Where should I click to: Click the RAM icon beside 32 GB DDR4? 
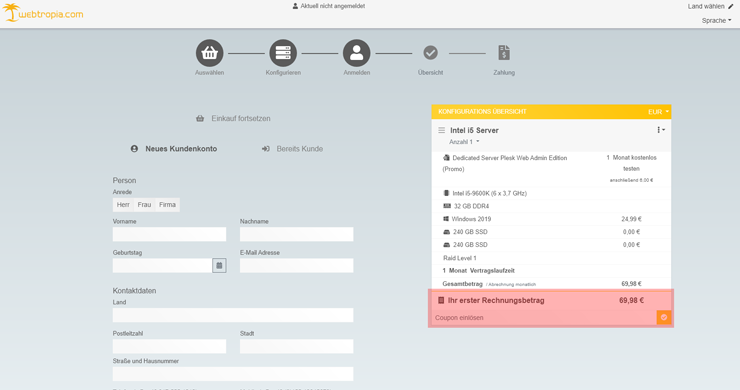coord(447,206)
